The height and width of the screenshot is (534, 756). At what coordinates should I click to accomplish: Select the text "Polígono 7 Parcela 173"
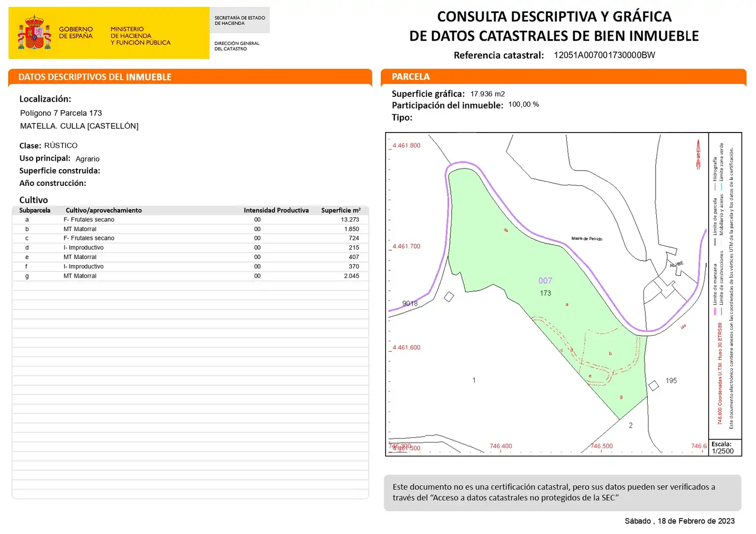61,113
